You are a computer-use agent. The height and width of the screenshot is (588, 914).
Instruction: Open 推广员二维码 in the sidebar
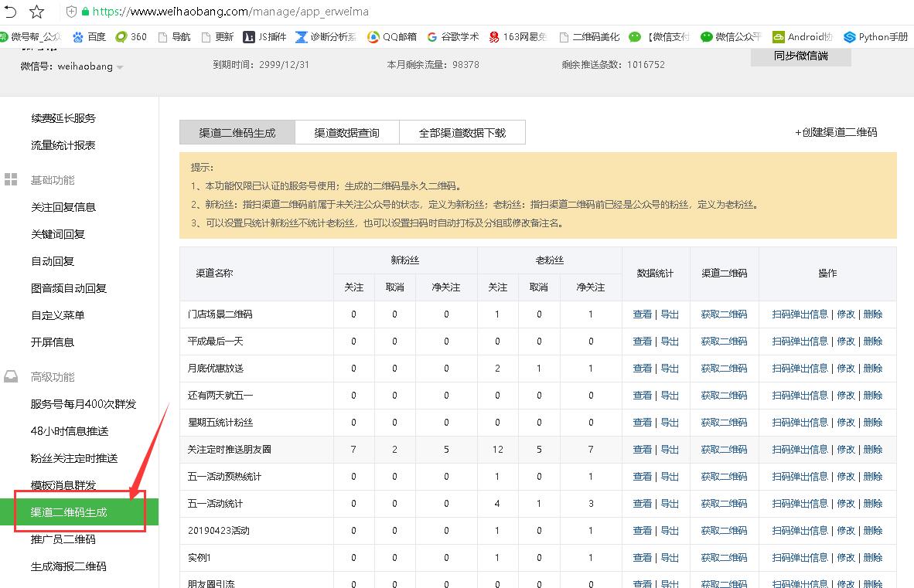click(63, 539)
